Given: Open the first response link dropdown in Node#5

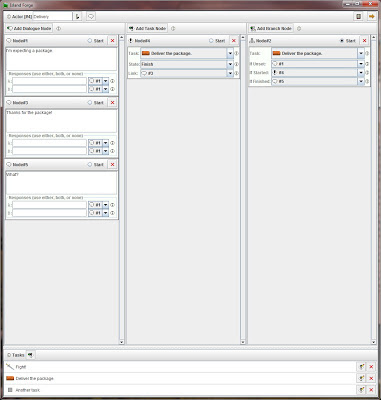Looking at the screenshot, I should (x=106, y=205).
